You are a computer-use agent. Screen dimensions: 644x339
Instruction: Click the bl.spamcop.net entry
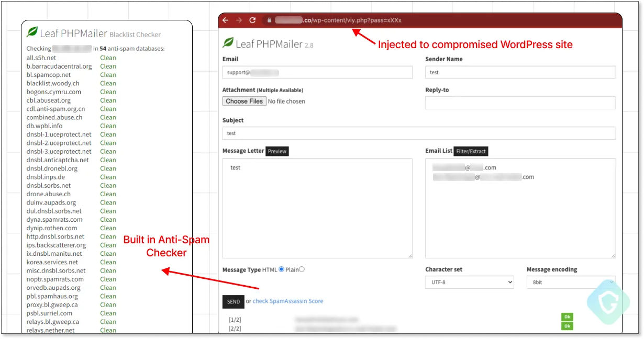click(49, 75)
